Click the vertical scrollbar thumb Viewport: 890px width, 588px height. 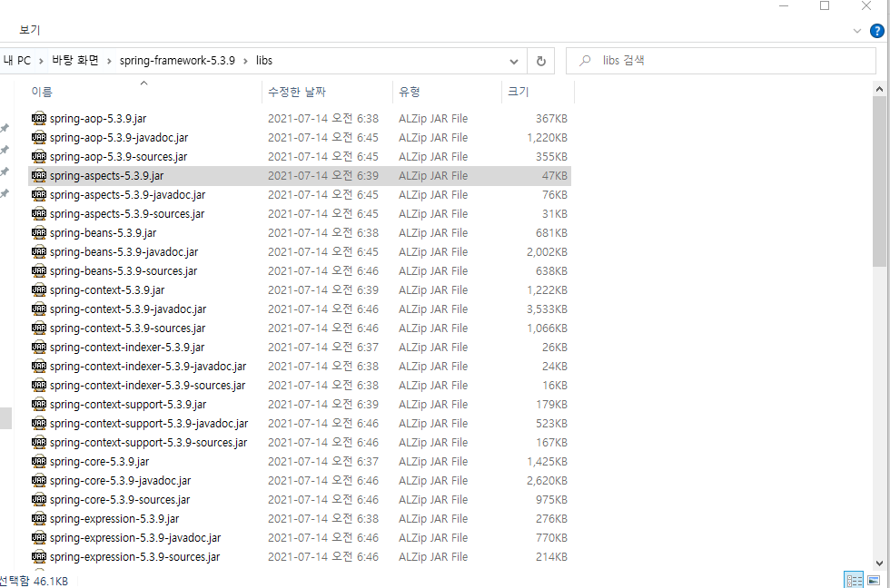point(879,181)
